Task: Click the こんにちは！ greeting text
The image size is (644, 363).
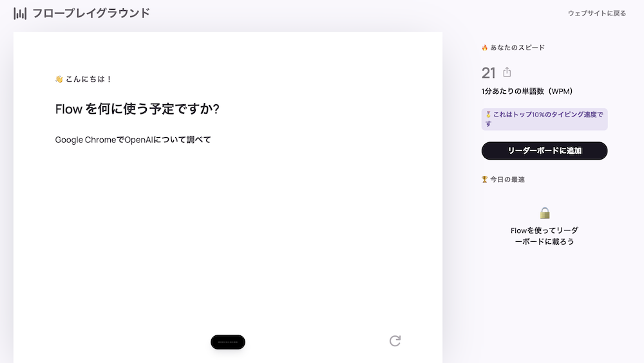Action: point(89,79)
